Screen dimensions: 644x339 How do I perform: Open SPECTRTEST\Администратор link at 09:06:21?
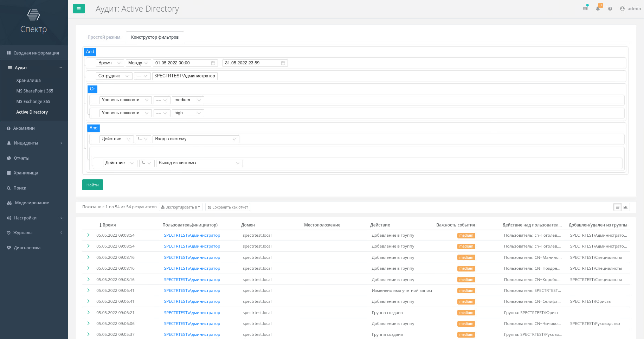(192, 313)
